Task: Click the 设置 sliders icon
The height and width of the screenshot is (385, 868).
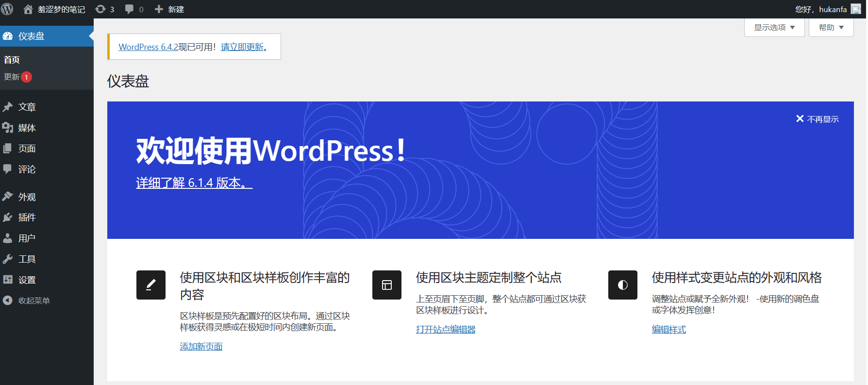Action: pyautogui.click(x=8, y=280)
